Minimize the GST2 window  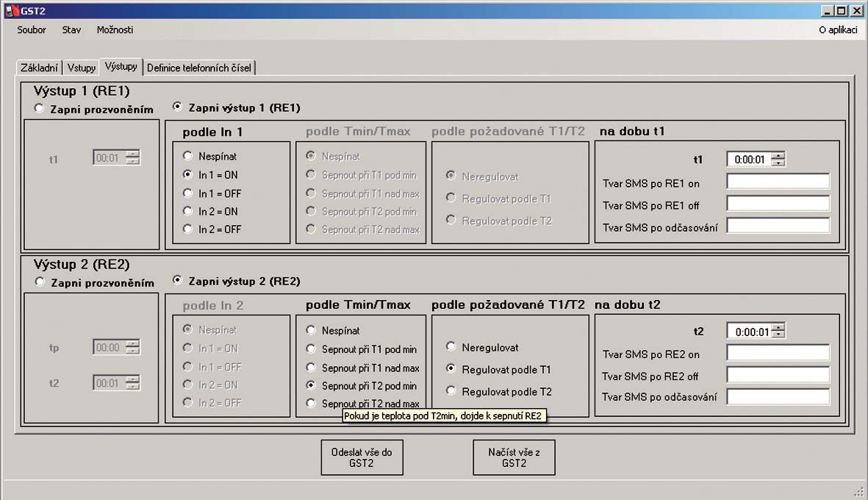click(828, 10)
